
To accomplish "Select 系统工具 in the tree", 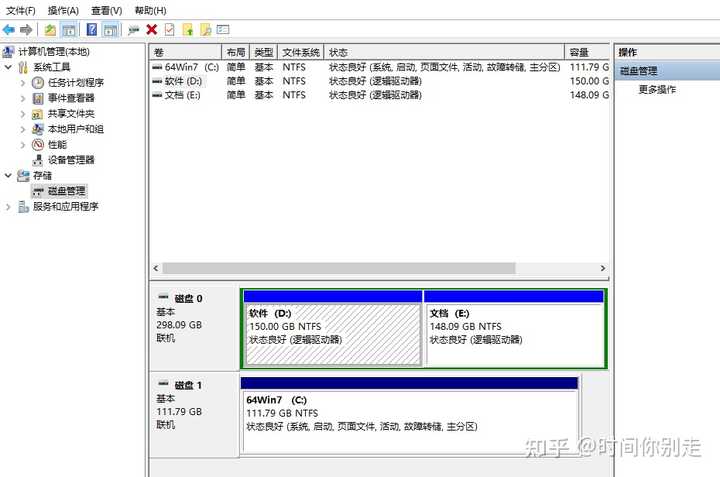I will coord(52,67).
